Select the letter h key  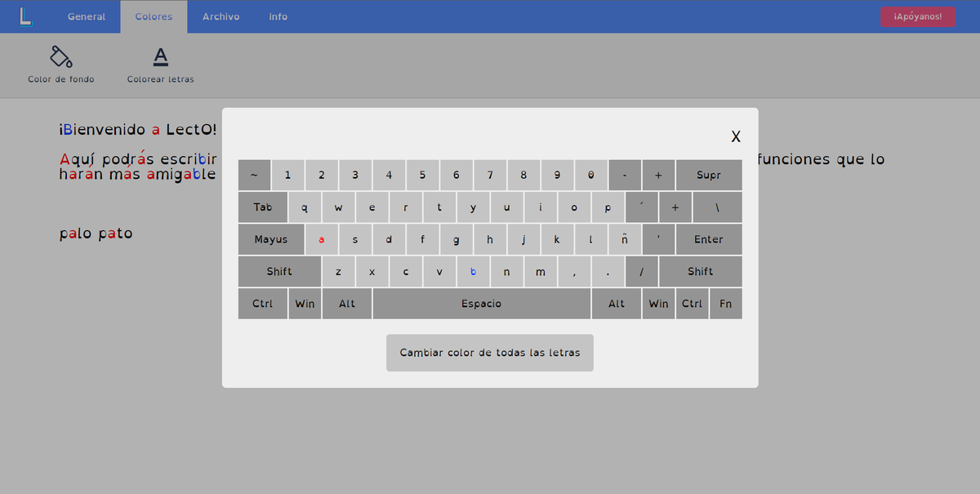[x=489, y=239]
